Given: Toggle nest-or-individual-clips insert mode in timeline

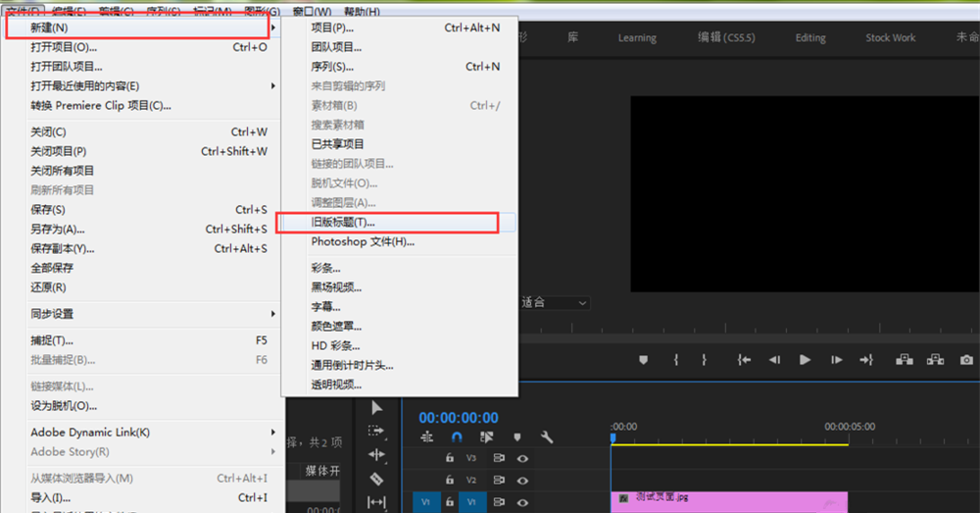Looking at the screenshot, I should pyautogui.click(x=427, y=436).
